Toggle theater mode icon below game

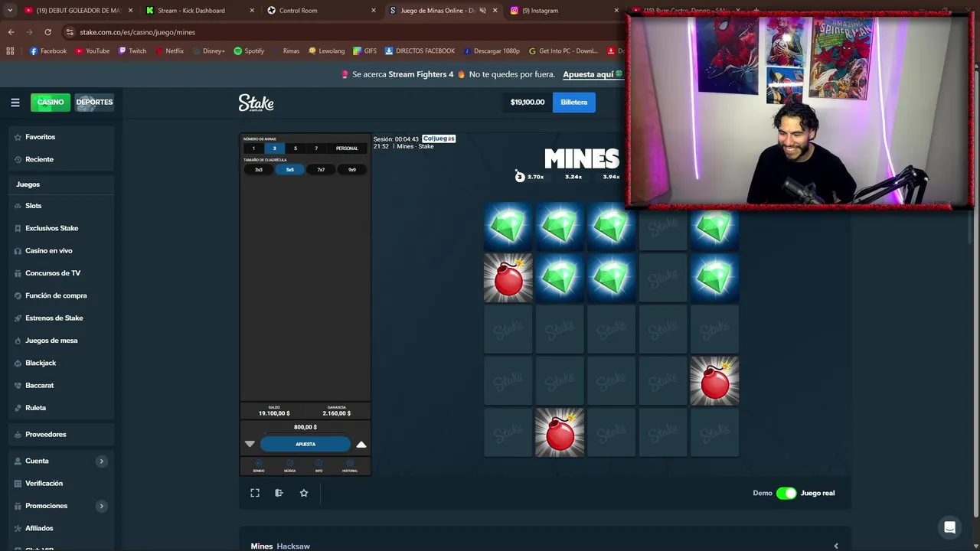point(279,493)
